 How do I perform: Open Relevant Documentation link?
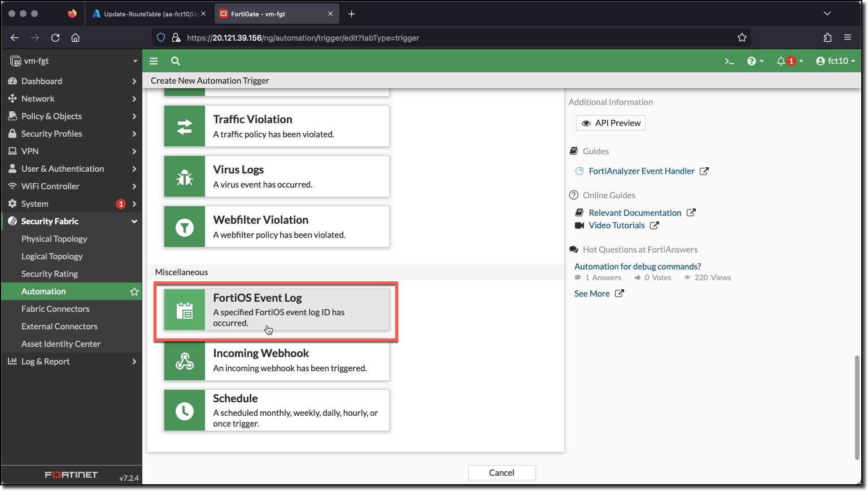pyautogui.click(x=635, y=213)
